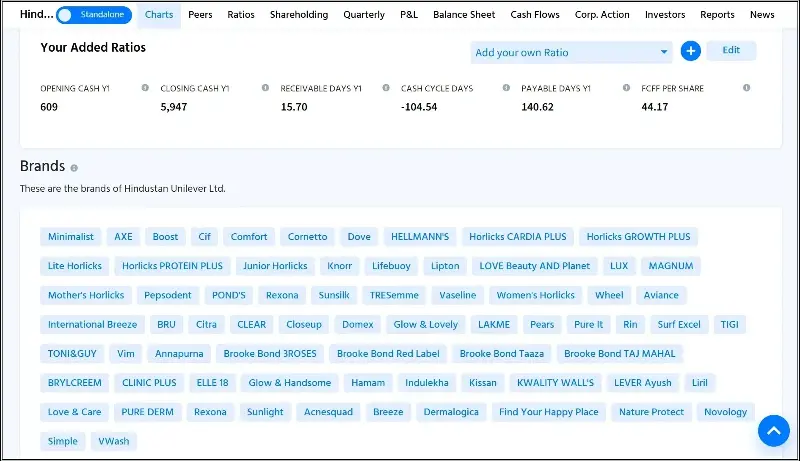Show info for Cash Cycle Days
Screen dimensions: 800x461
[x=506, y=88]
